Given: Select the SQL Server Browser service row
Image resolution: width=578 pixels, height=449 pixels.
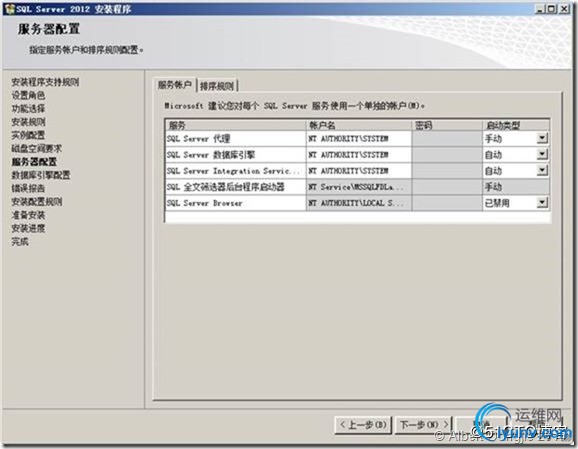Looking at the screenshot, I should pos(357,203).
